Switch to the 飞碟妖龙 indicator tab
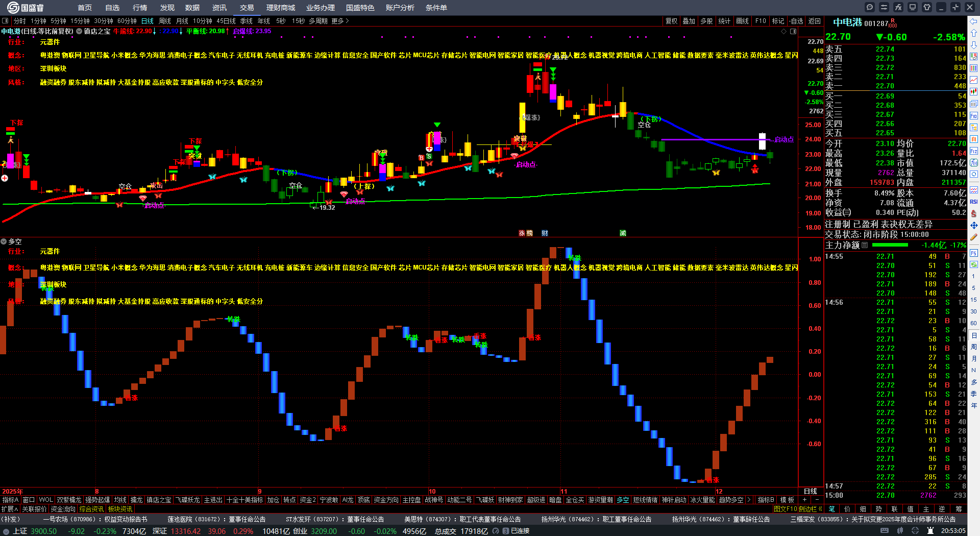The width and height of the screenshot is (980, 536). (187, 500)
